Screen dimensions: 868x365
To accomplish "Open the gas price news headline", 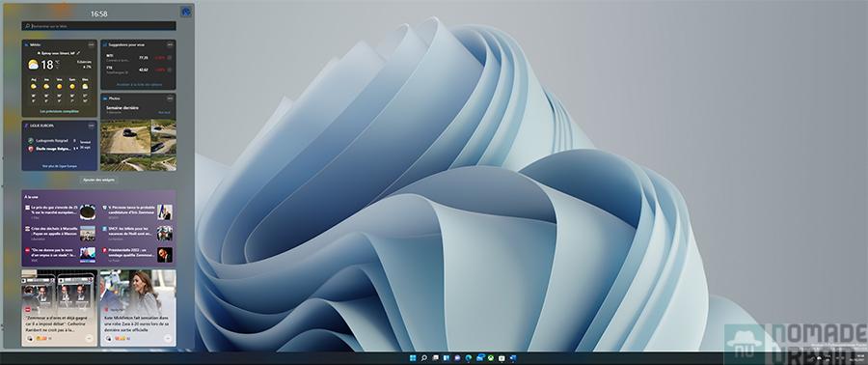I will [x=54, y=210].
